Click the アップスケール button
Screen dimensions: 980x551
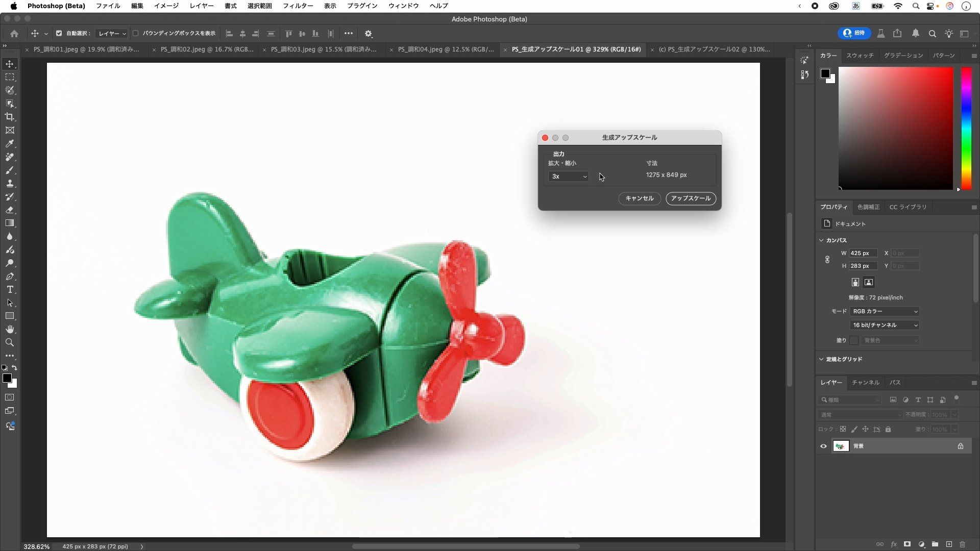tap(691, 198)
